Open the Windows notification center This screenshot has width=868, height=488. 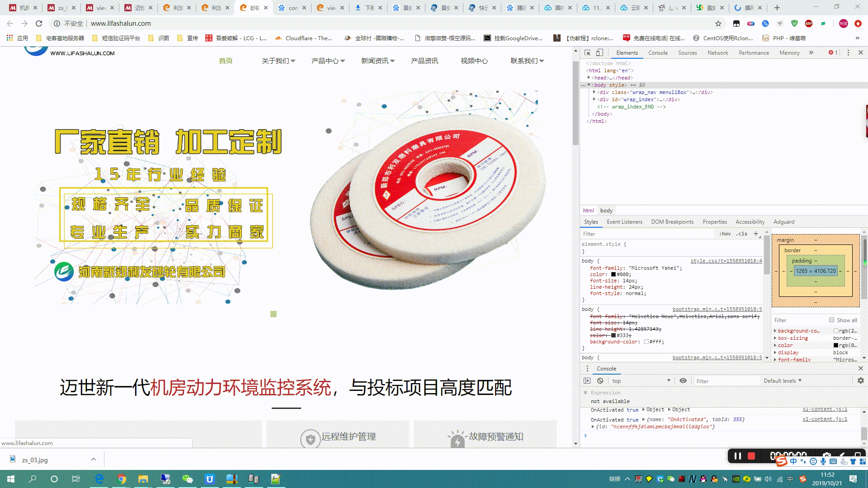point(853,479)
